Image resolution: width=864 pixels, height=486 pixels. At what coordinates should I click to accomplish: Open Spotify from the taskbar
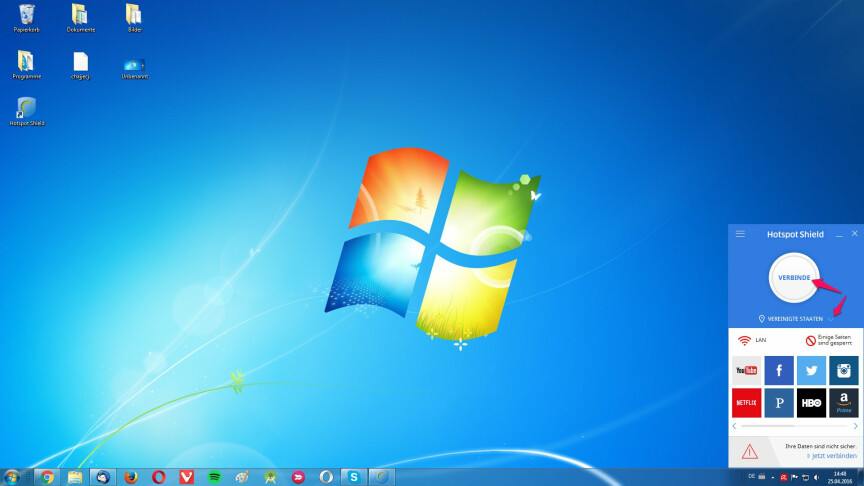[214, 477]
